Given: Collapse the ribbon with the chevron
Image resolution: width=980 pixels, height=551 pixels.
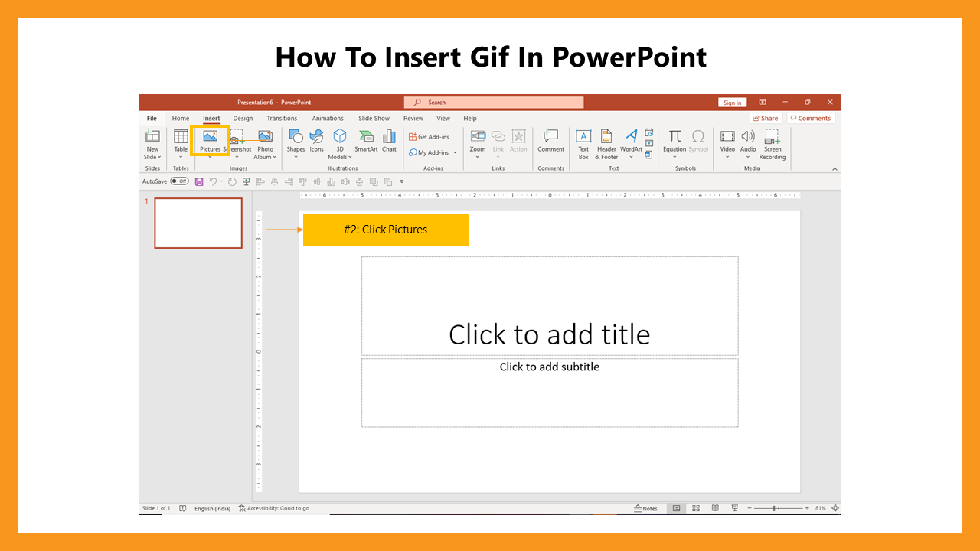Looking at the screenshot, I should 835,169.
